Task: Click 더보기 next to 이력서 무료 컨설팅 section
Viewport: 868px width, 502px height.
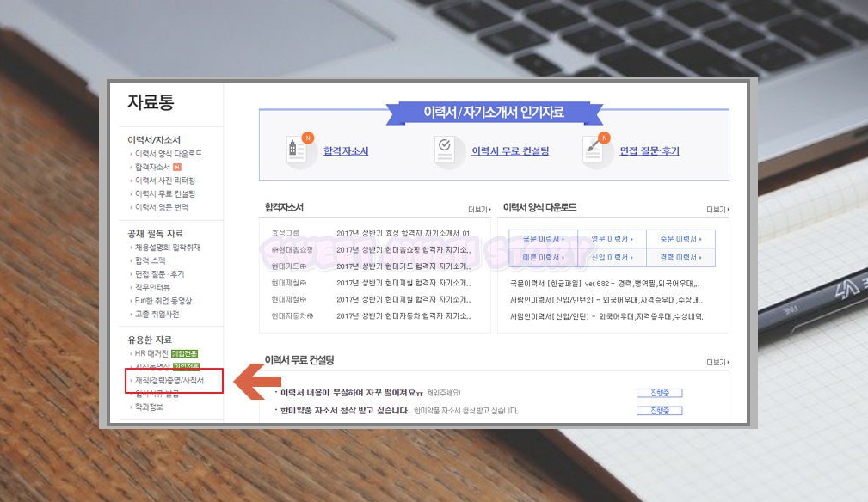Action: (718, 362)
